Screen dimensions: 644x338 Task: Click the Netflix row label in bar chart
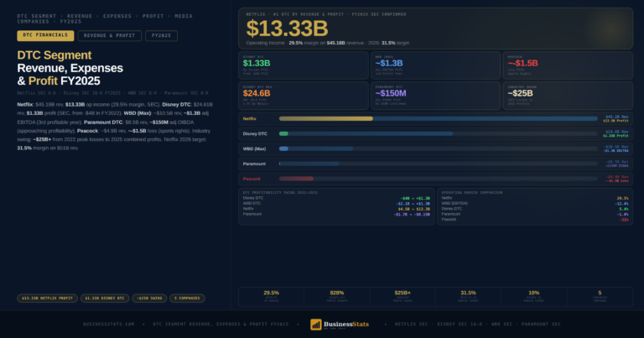pyautogui.click(x=249, y=119)
